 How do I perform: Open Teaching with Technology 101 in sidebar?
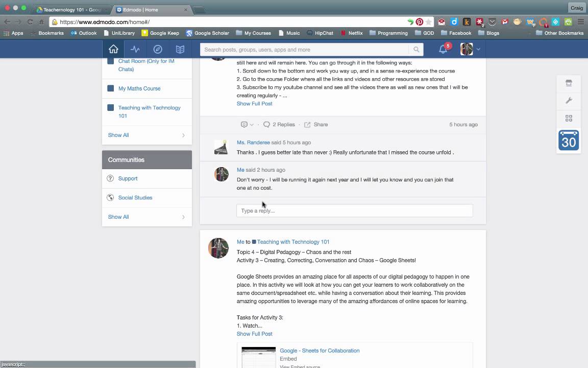click(149, 112)
